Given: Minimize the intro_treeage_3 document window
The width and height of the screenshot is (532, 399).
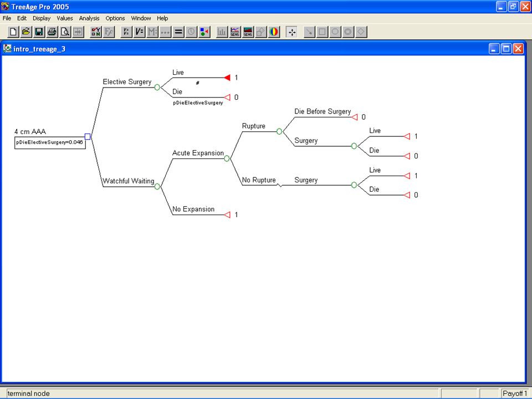Looking at the screenshot, I should click(494, 49).
